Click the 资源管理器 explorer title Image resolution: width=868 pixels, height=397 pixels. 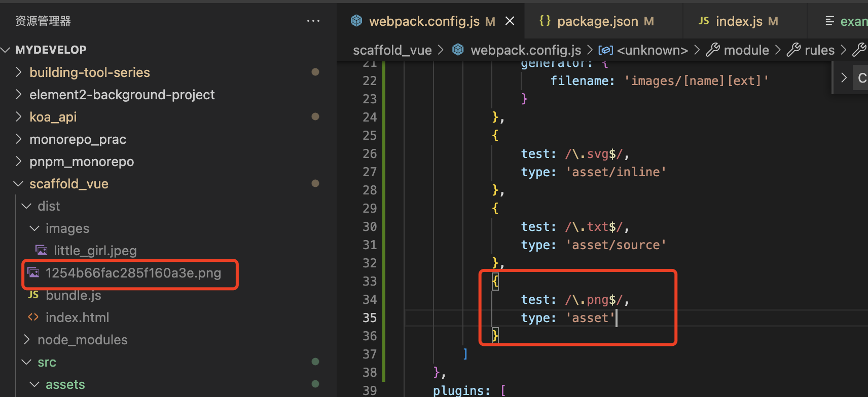(x=43, y=21)
